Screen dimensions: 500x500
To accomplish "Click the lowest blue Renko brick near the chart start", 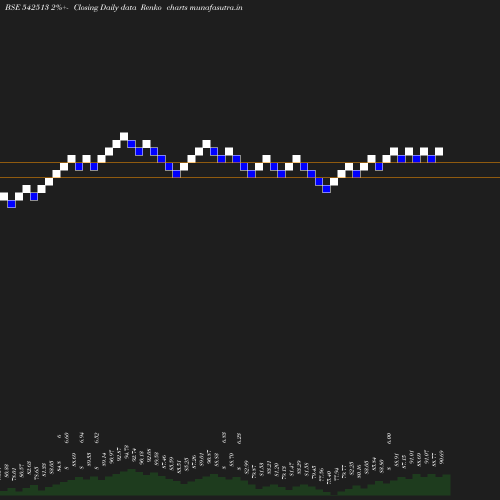I will pos(11,204).
